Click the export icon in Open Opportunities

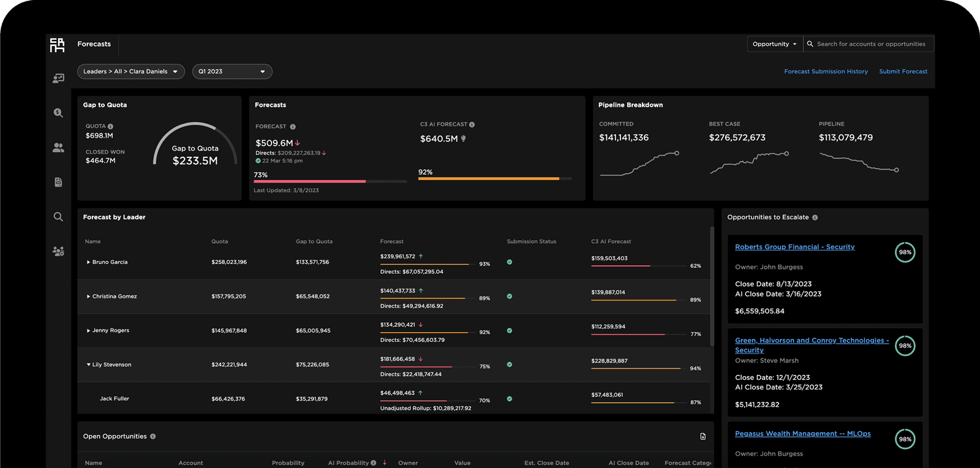[703, 436]
